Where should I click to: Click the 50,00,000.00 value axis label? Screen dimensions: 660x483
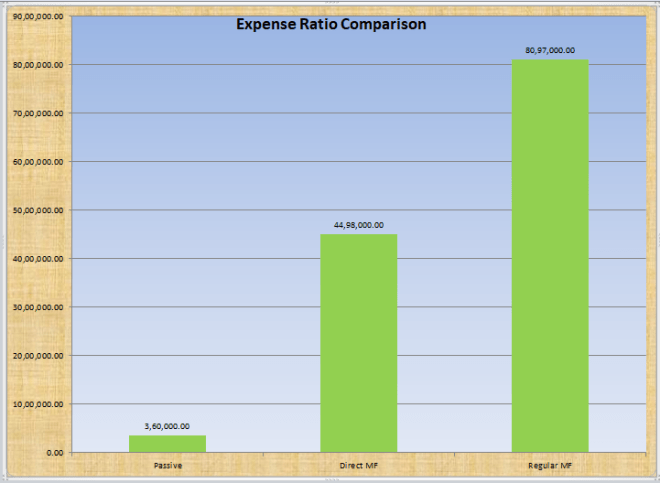click(39, 210)
